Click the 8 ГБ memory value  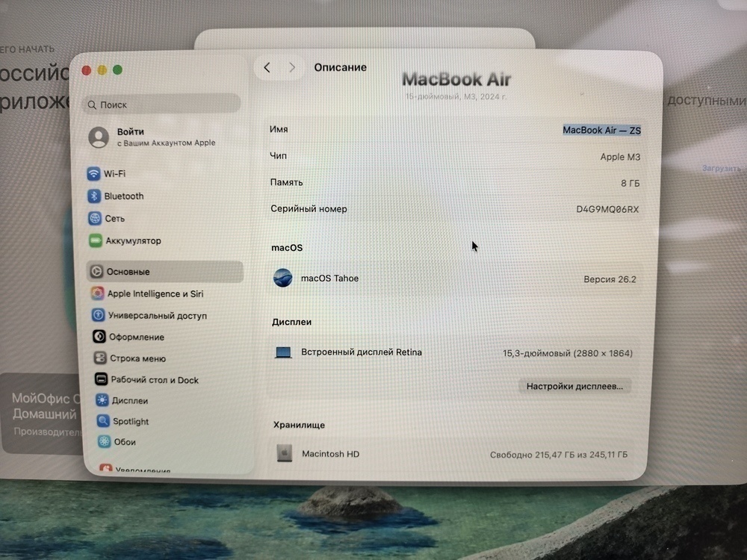click(630, 184)
